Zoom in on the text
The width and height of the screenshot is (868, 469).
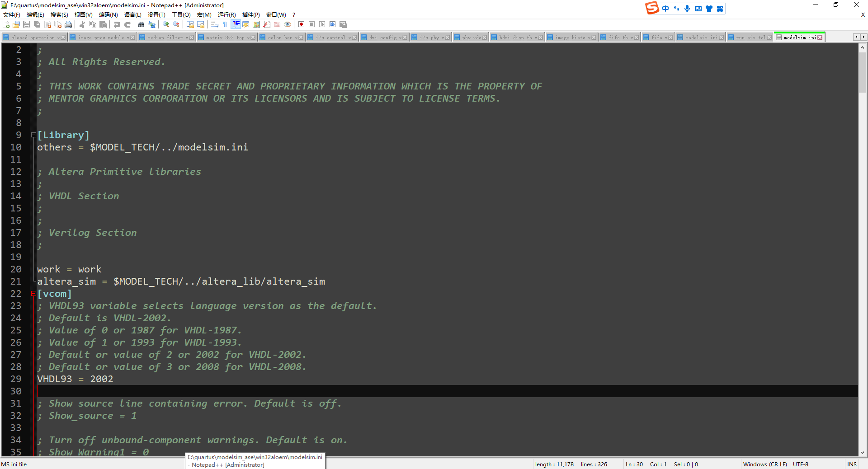(165, 24)
